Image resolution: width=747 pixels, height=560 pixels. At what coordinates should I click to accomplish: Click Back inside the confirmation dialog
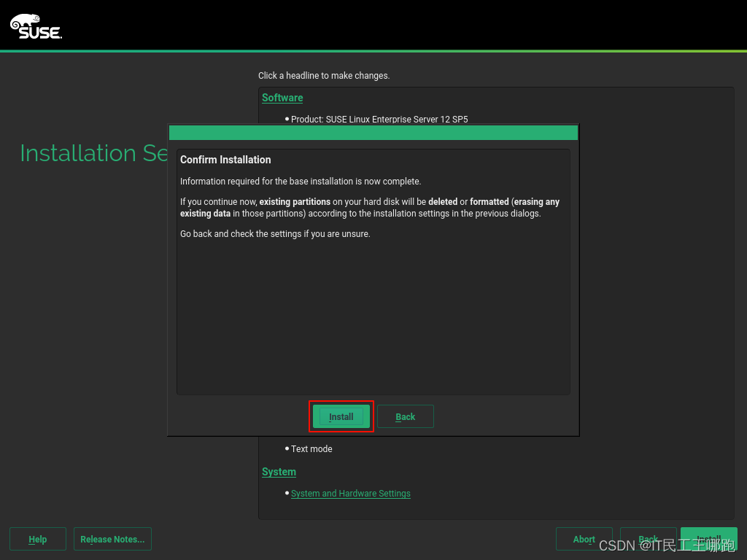pos(405,416)
